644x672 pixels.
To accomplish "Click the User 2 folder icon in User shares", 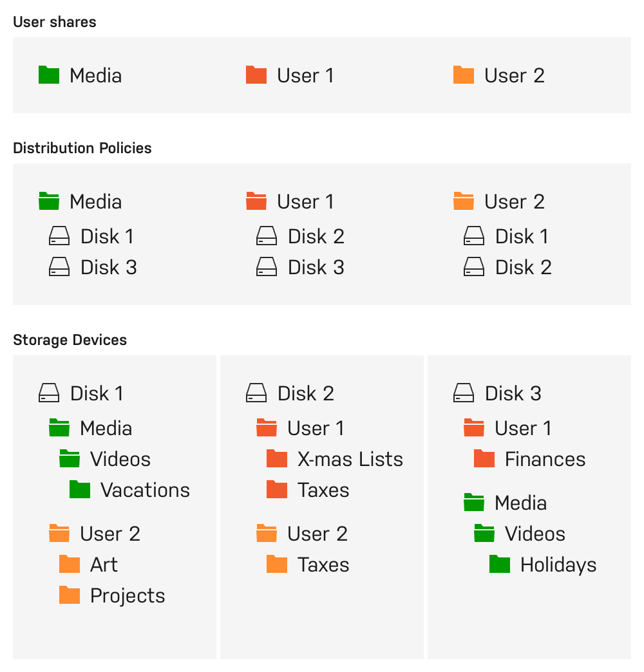I will (464, 75).
